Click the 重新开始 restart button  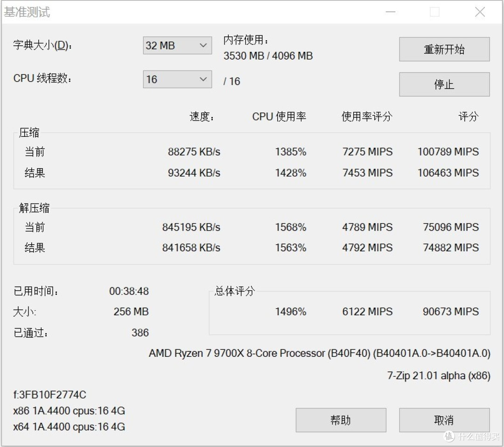tap(444, 49)
